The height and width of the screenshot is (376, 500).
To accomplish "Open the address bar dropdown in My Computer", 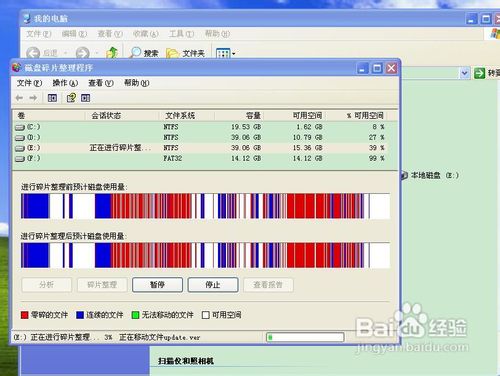I will pos(464,73).
